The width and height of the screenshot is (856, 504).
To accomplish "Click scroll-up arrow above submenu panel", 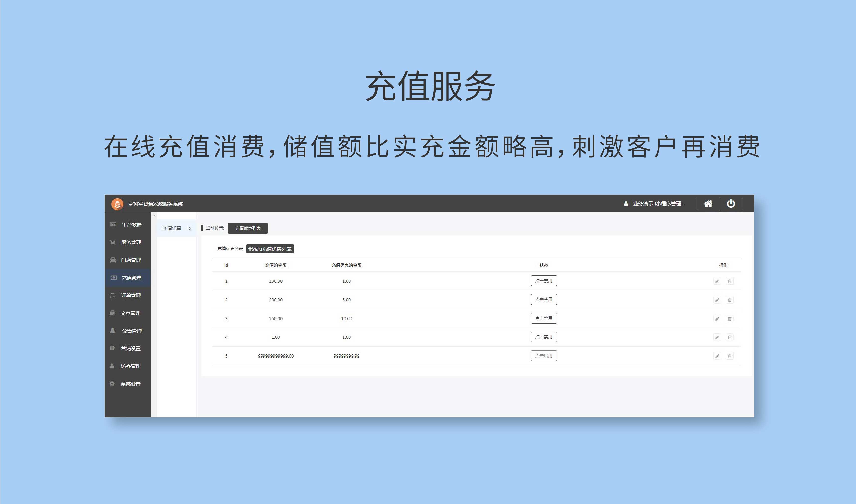I will click(154, 216).
